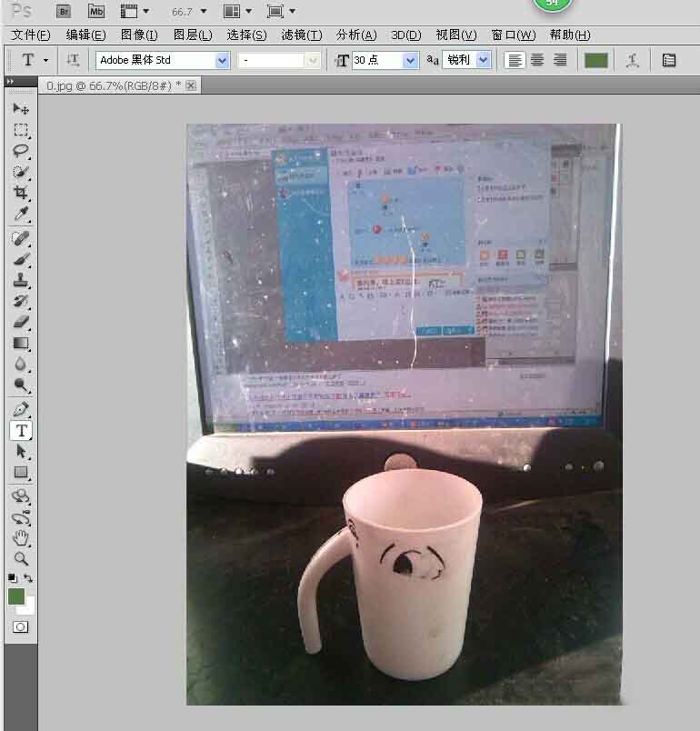Image resolution: width=700 pixels, height=731 pixels.
Task: Open Adobe 黑体 Std font dropdown
Action: pos(223,61)
